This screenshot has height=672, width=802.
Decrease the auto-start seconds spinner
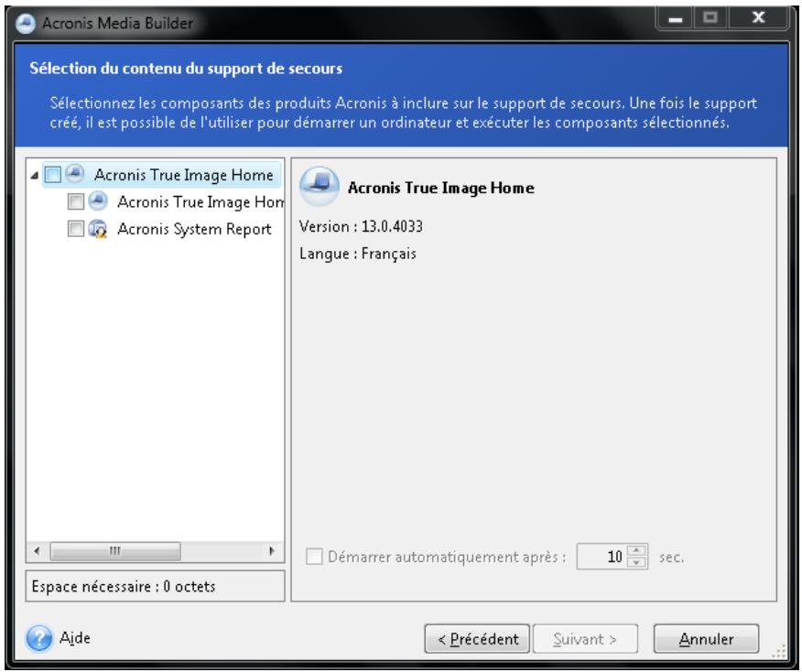click(x=636, y=562)
